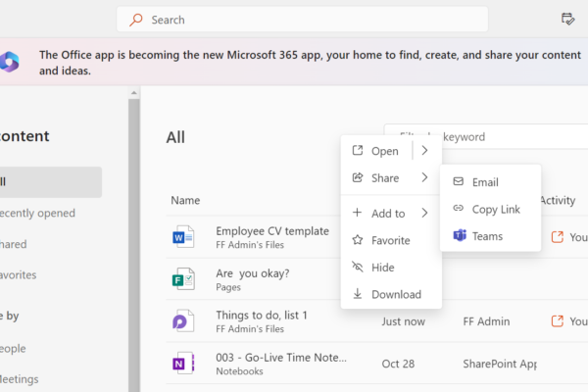Hide the file using Hide option
588x392 pixels.
point(383,267)
